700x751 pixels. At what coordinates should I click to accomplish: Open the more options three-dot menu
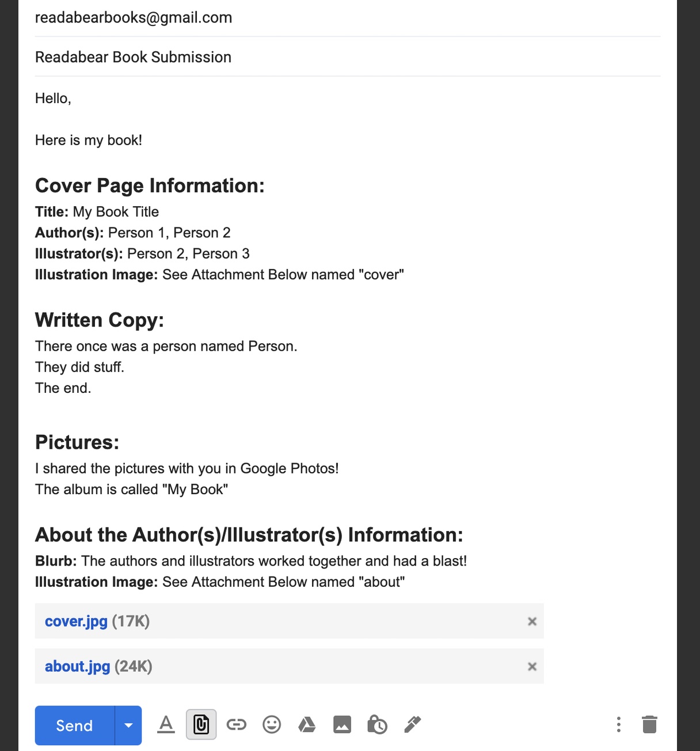[618, 725]
